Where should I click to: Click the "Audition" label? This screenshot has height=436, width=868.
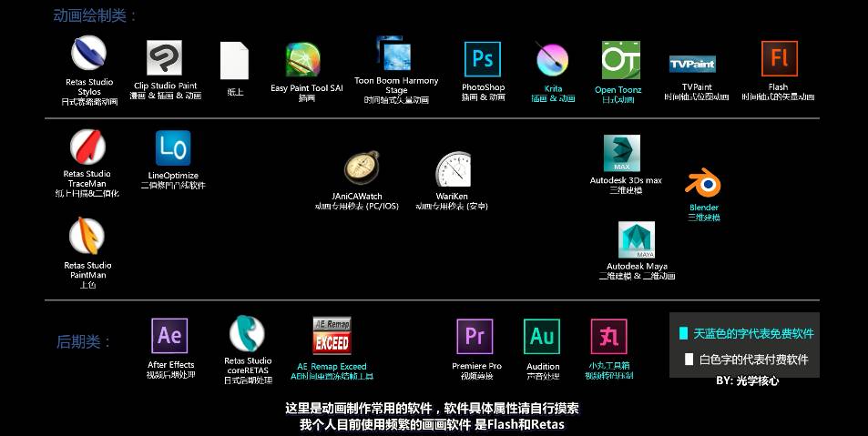(x=543, y=366)
